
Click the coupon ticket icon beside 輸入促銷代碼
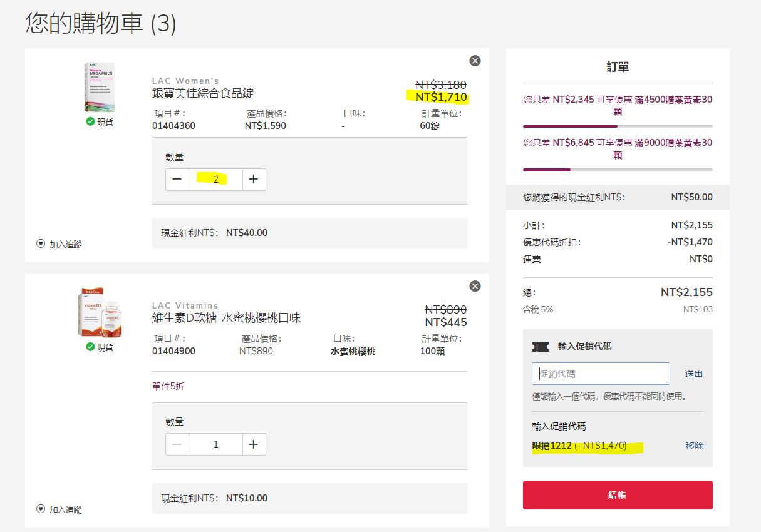[541, 346]
